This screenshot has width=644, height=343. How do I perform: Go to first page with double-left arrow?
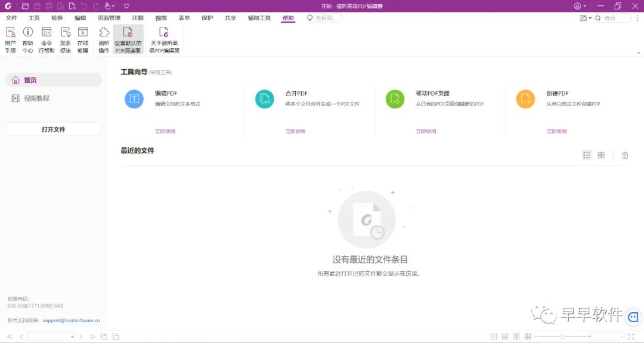[x=10, y=337]
